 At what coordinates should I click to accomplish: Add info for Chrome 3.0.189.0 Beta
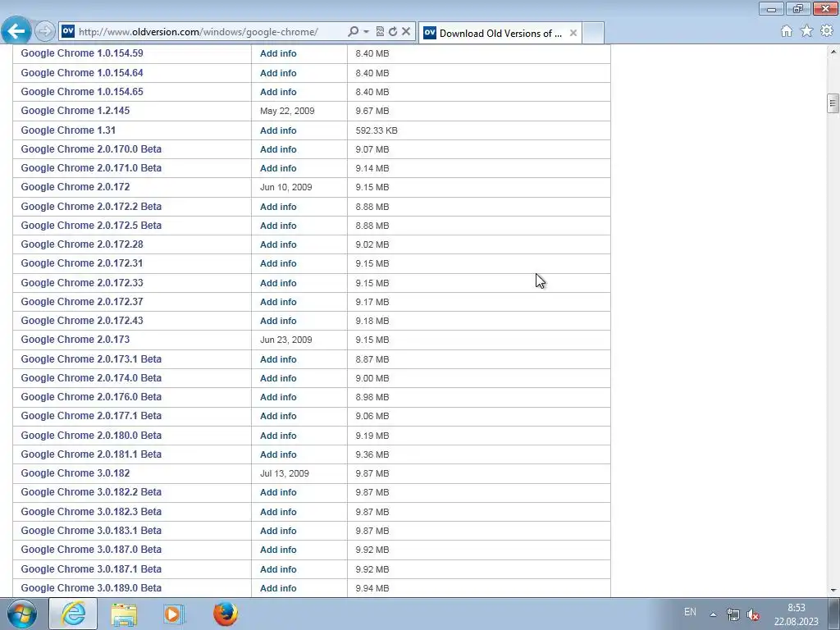[x=278, y=588]
